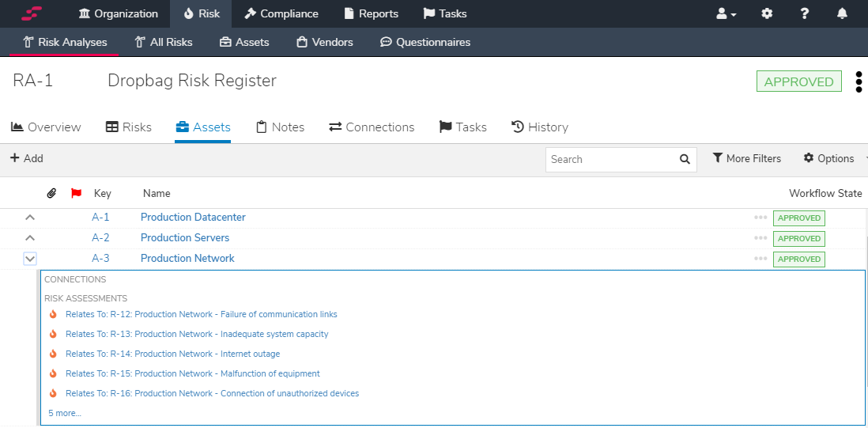Open three-dot menu for Production Datacenter row

[760, 218]
